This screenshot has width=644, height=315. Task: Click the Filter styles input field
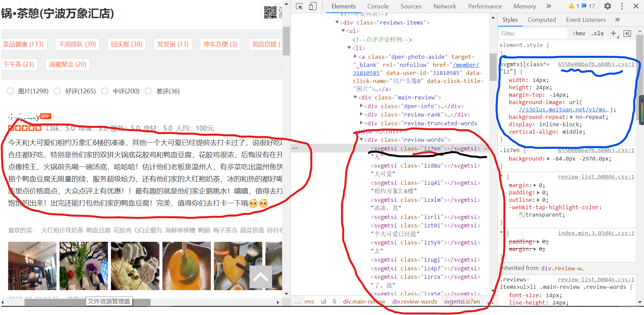(x=533, y=33)
